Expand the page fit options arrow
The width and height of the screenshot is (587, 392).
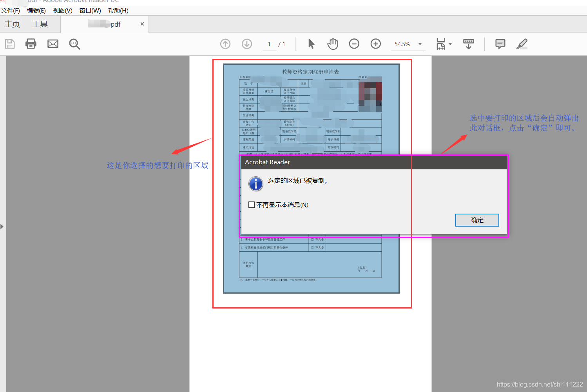tap(450, 44)
